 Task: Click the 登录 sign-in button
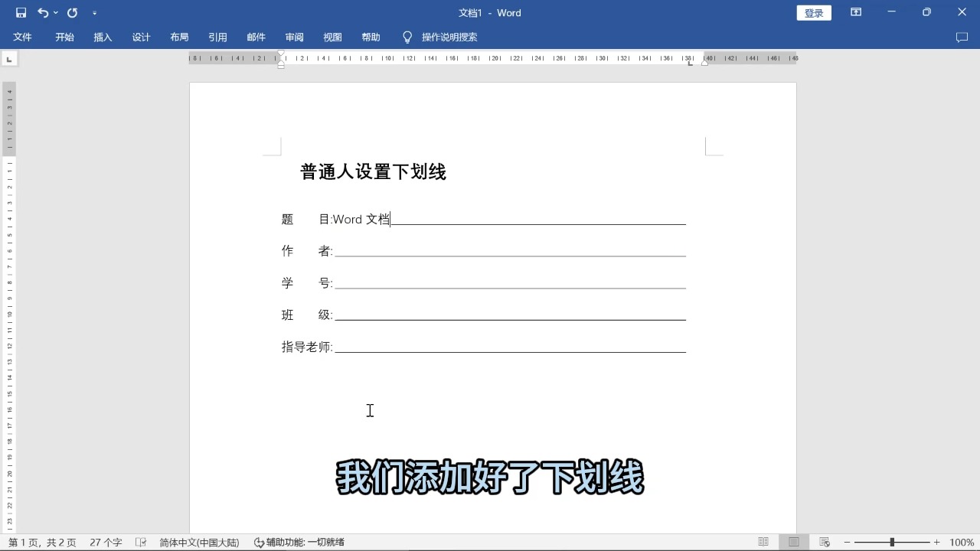pyautogui.click(x=813, y=12)
